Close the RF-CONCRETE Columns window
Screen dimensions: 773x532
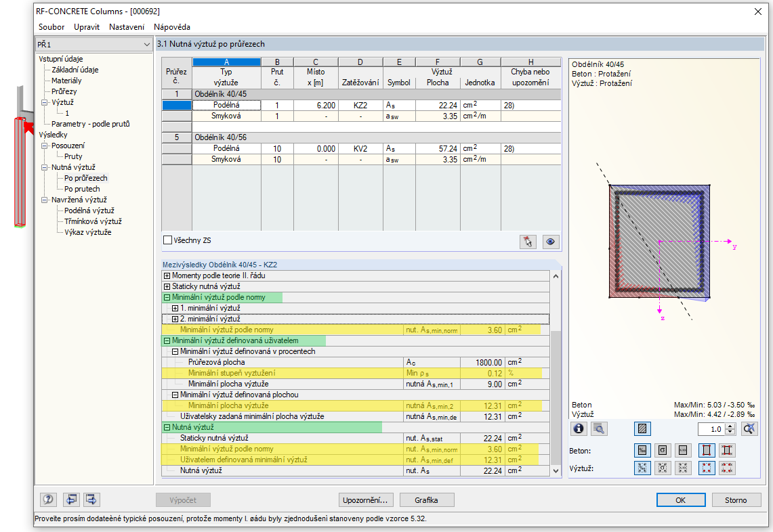(x=758, y=12)
